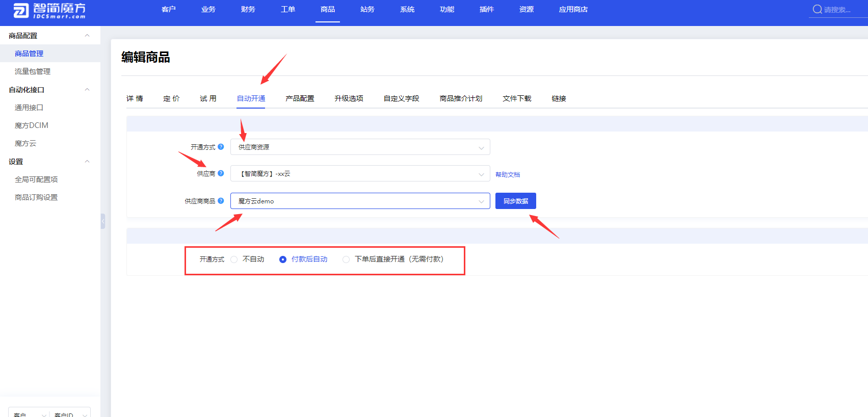Collapse the sidebar using the handle

(103, 221)
